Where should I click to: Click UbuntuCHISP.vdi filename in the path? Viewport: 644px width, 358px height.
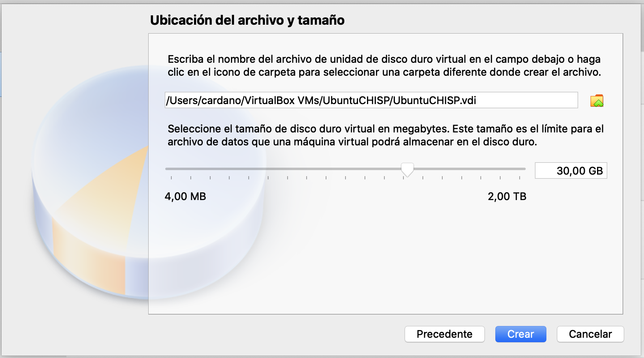coord(435,100)
